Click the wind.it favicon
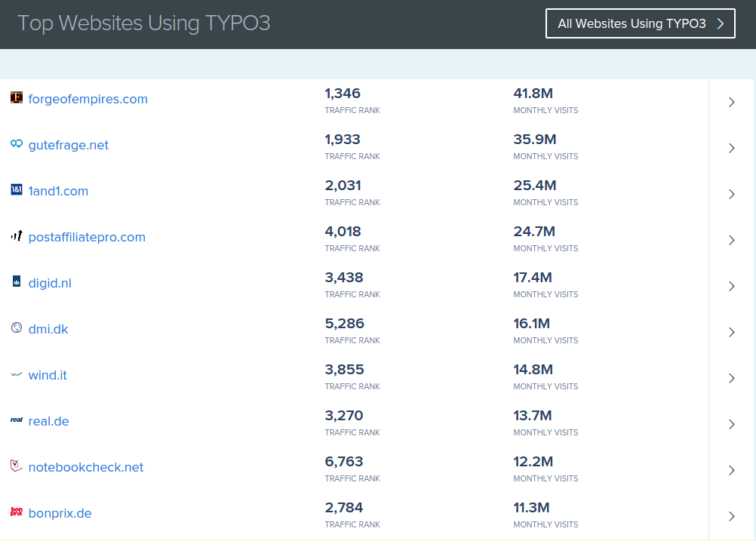The image size is (756, 541). click(17, 373)
